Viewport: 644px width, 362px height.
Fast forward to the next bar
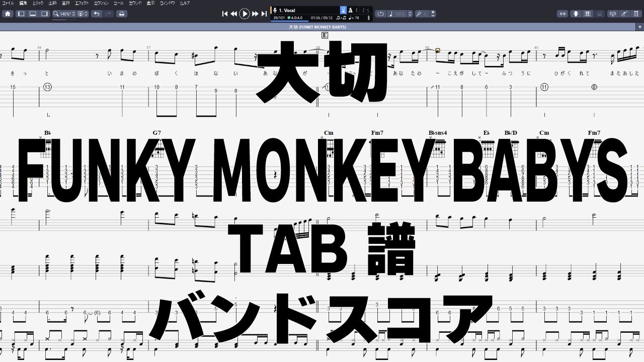pos(256,14)
